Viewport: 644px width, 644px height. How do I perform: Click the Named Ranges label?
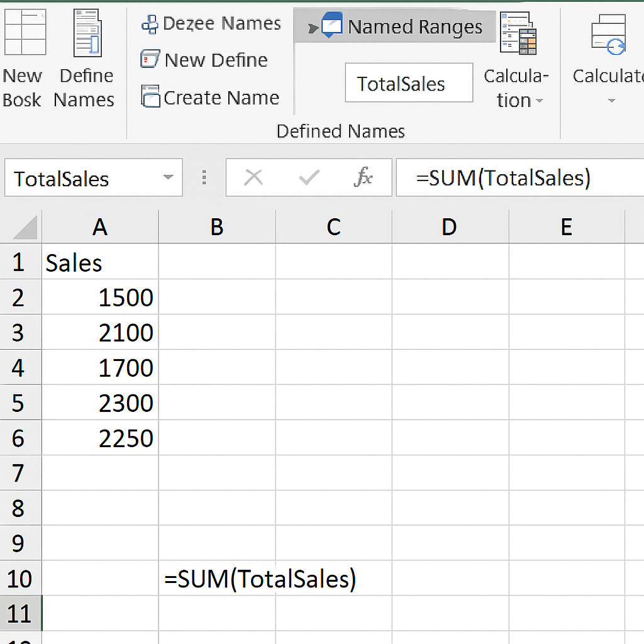pos(415,27)
